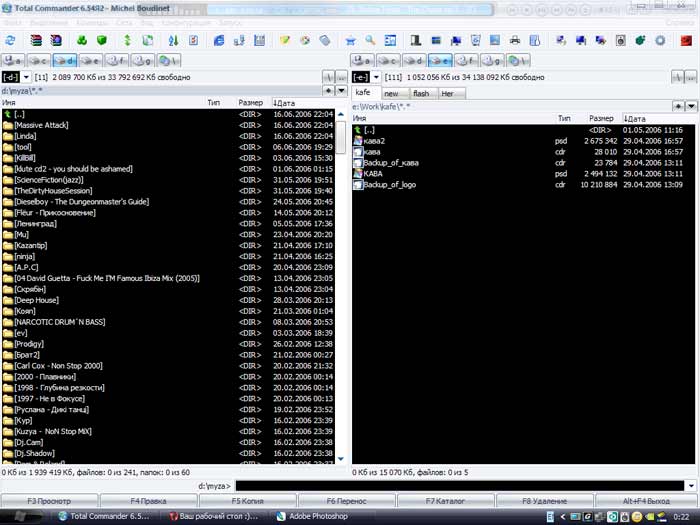Click the blue BW toolbar icon
The width and height of the screenshot is (700, 525).
[390, 41]
